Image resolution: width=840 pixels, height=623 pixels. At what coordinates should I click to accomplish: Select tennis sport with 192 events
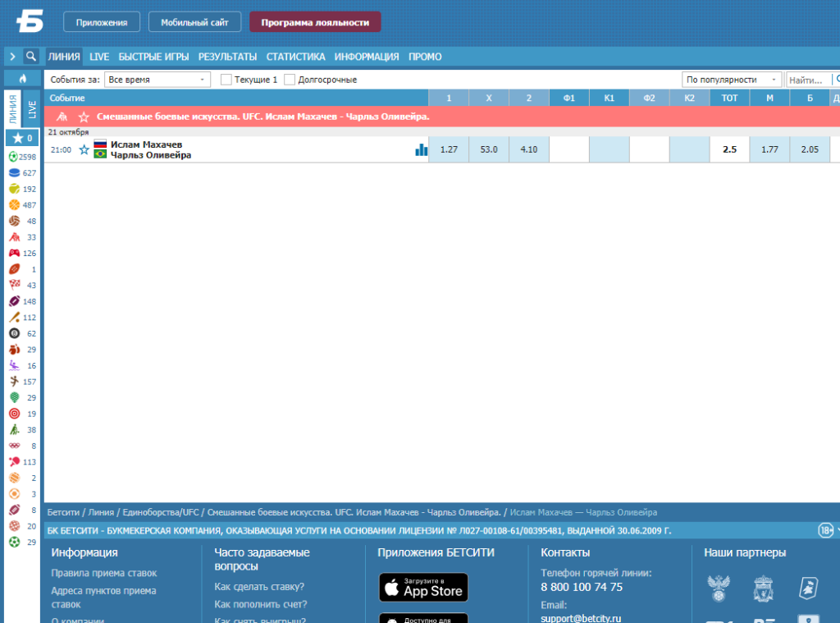[x=22, y=189]
